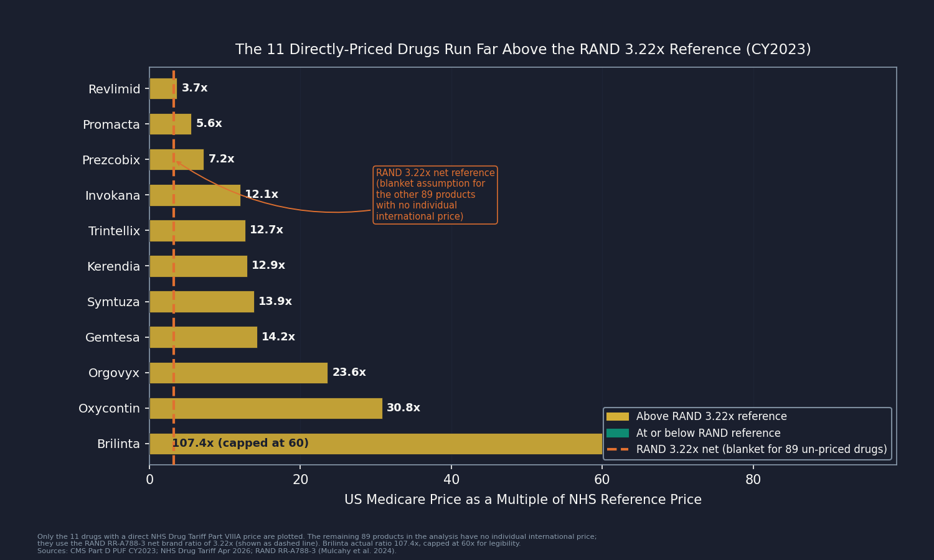This screenshot has width=934, height=560.
Task: Click the footnote line starting 'Only the 11 drugs'
Action: click(317, 537)
